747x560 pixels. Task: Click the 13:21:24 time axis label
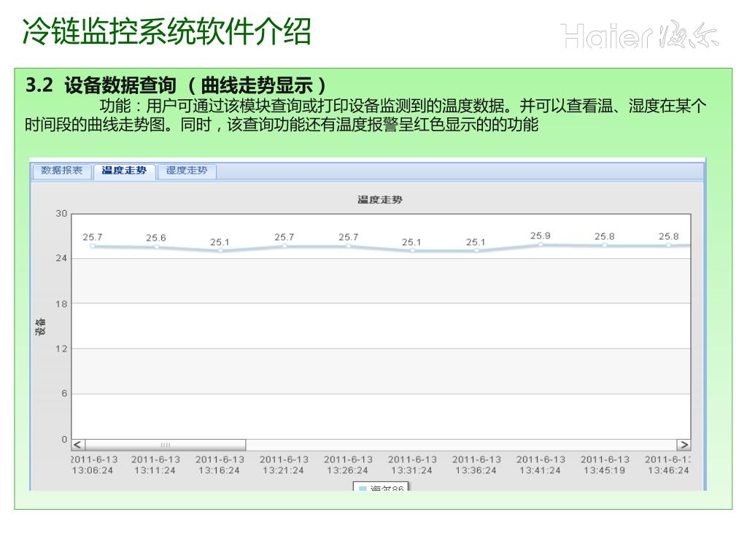point(284,465)
